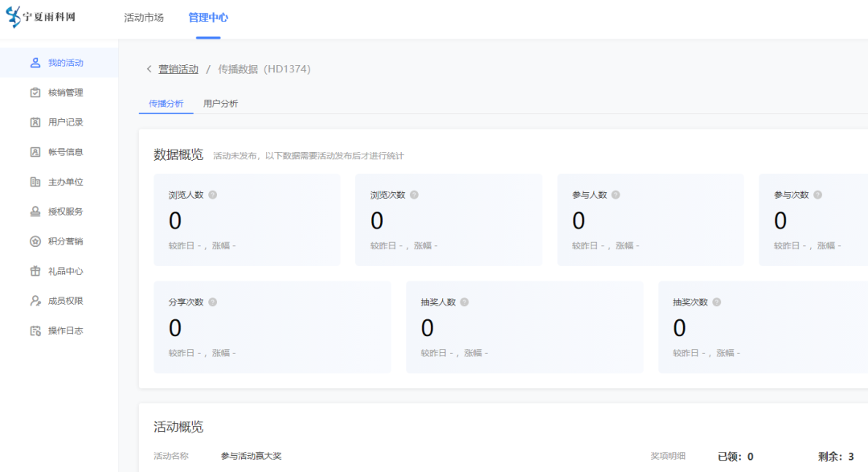
Task: Click the 帐号信息 sidebar icon
Action: click(35, 152)
